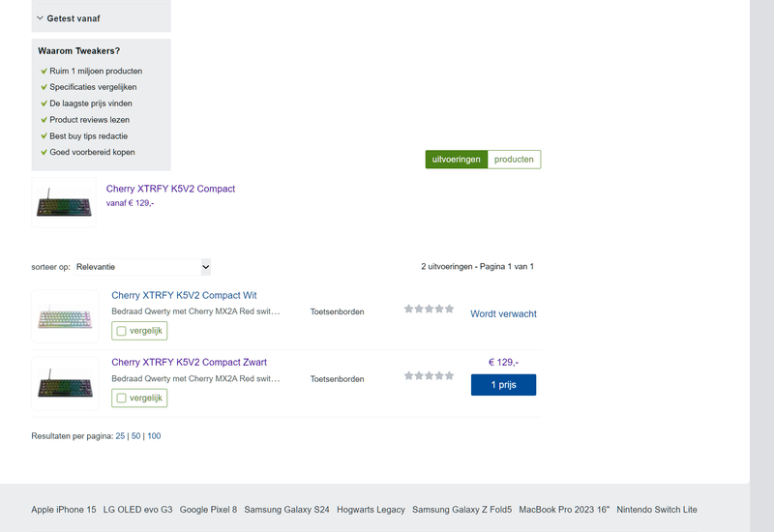Tick vergelijk checkbox for Compact Wit

(x=122, y=331)
